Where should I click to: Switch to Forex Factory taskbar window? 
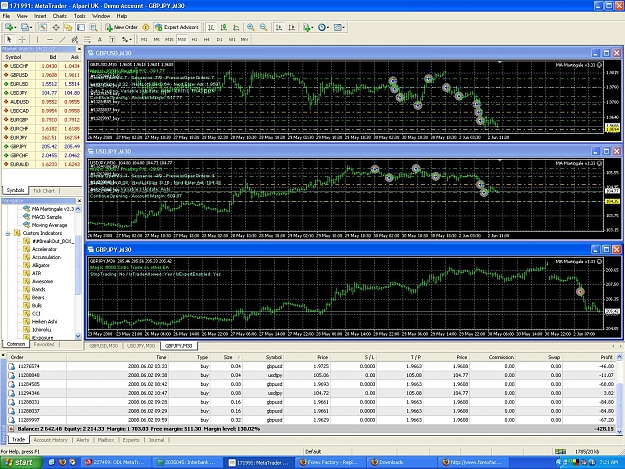click(x=330, y=462)
